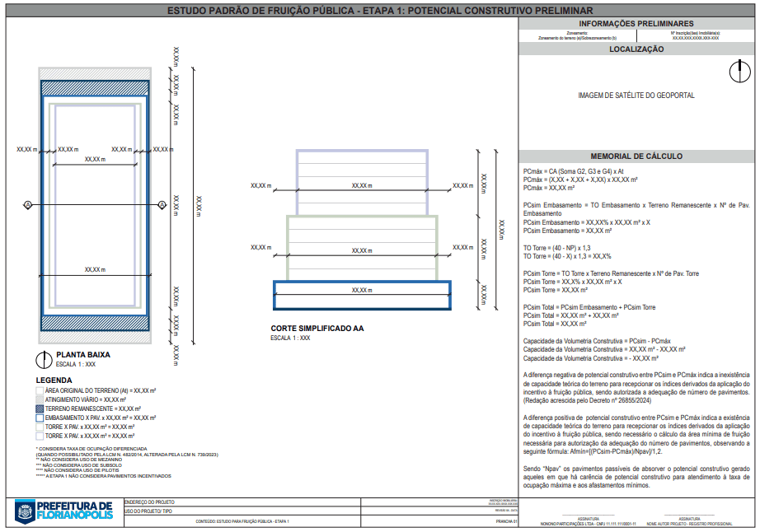This screenshot has height=532, width=760.
Task: Select the line 'TO Torre = (40 - NP) x 1,3'
Action: point(557,248)
